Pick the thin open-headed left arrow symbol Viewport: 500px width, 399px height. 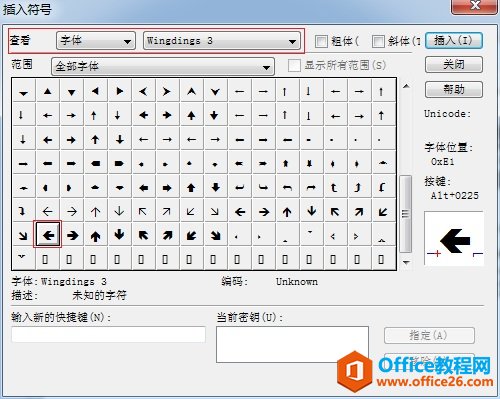(48, 211)
